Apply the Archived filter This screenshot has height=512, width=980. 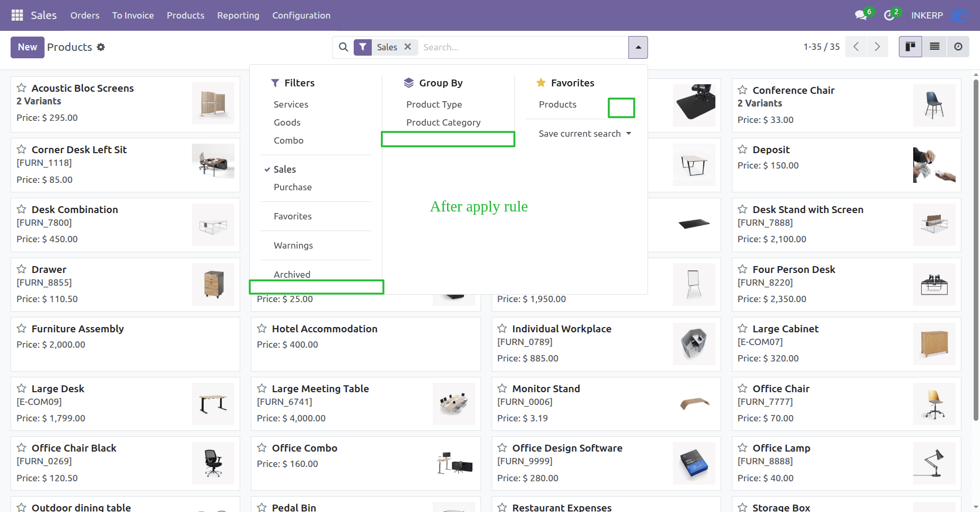(292, 274)
